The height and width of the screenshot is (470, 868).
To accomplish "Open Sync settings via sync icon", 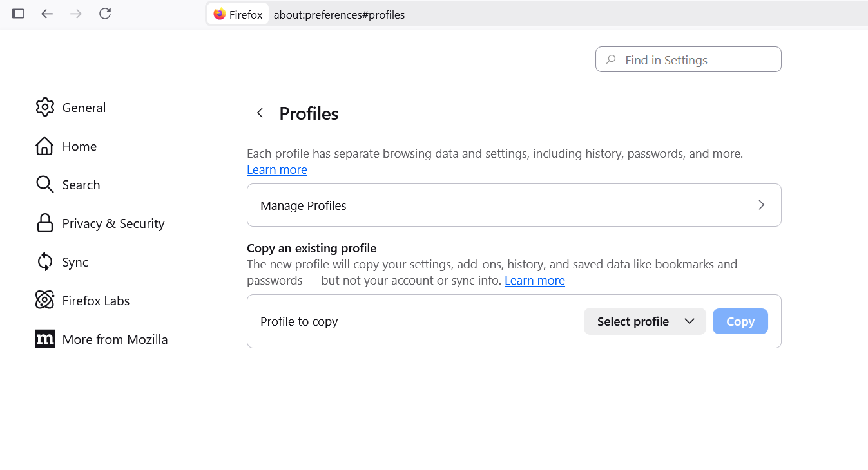I will (x=45, y=261).
